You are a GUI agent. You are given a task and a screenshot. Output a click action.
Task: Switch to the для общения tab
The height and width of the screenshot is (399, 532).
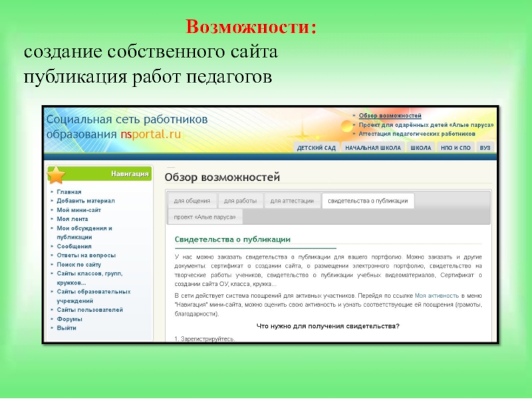coord(192,201)
